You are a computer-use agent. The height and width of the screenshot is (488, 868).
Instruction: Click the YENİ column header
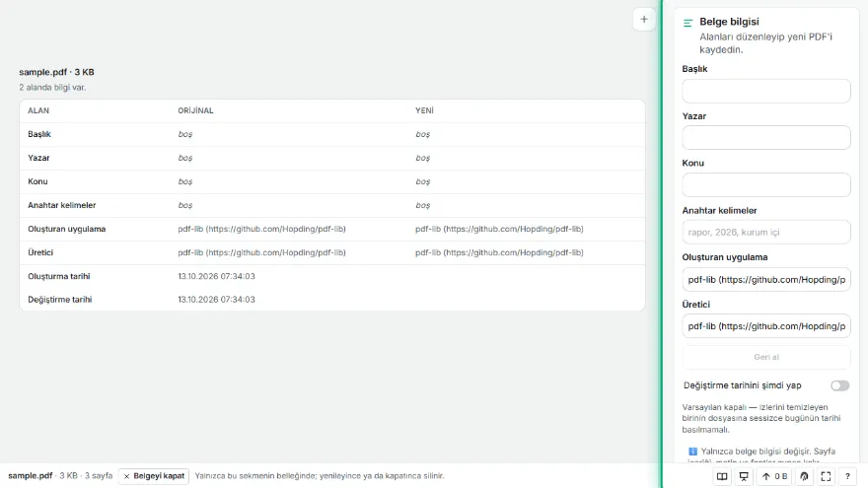coord(424,110)
